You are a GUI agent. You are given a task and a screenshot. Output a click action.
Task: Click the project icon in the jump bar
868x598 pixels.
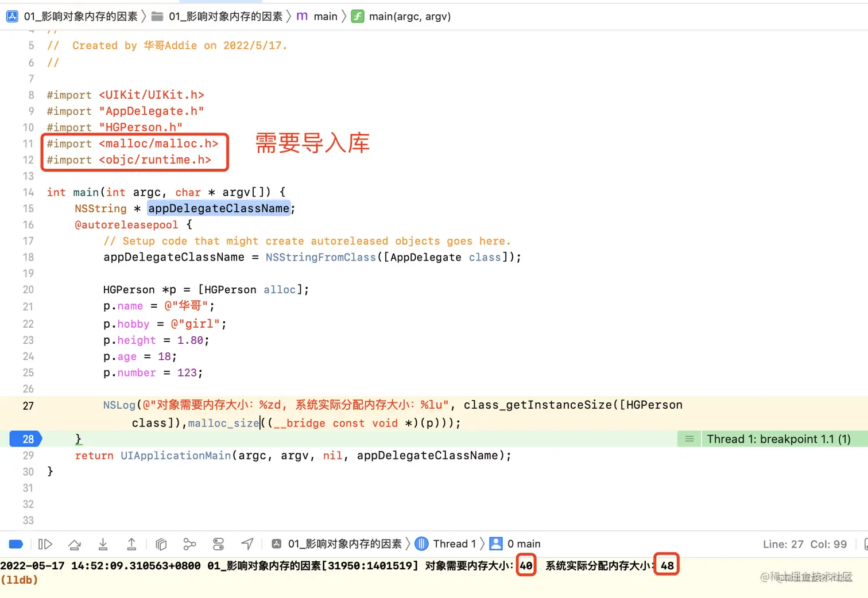click(12, 17)
